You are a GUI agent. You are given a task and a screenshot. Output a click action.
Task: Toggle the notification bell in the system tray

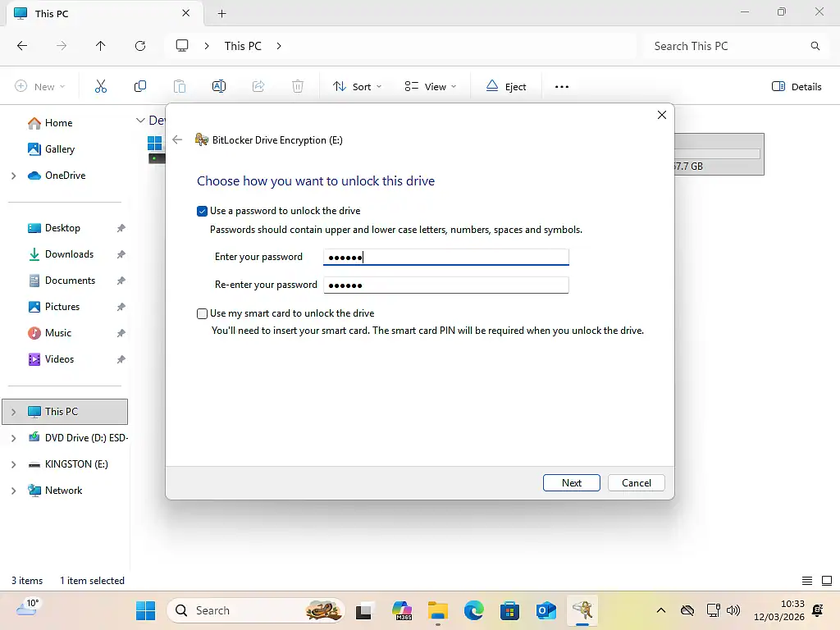coord(817,610)
